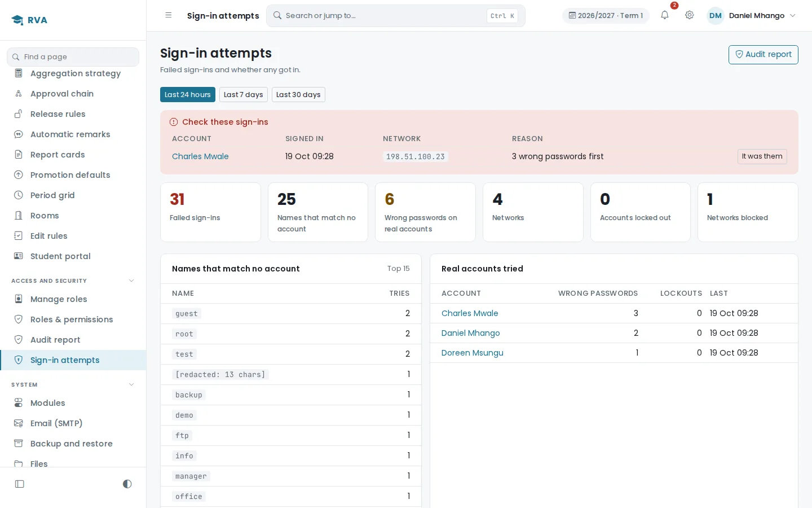Viewport: 812px width, 508px height.
Task: Click the Roles & permissions shield icon
Action: point(19,319)
